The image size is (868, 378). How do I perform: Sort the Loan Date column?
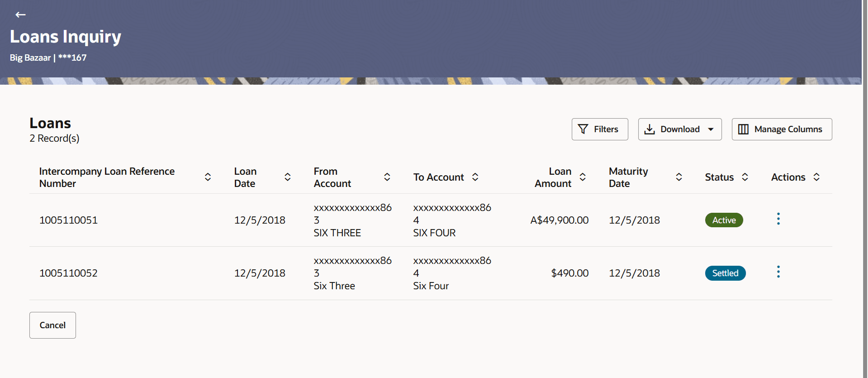tap(288, 177)
